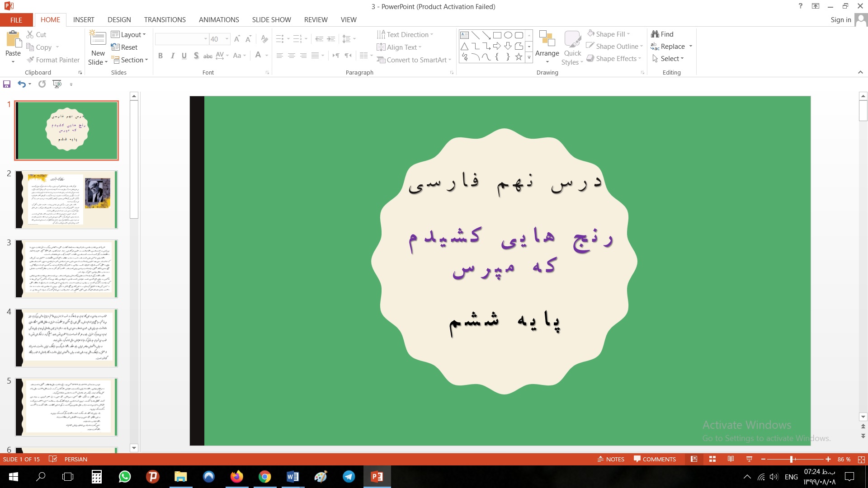Viewport: 868px width, 488px height.
Task: Select slide 3 thumbnail
Action: tap(66, 269)
